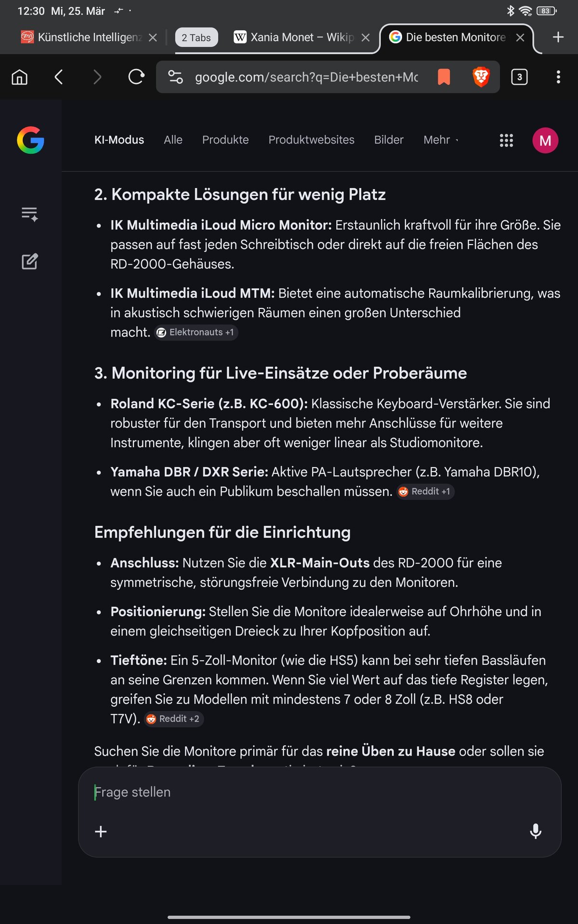The image size is (578, 924).
Task: Expand the Mehr dropdown
Action: 440,140
